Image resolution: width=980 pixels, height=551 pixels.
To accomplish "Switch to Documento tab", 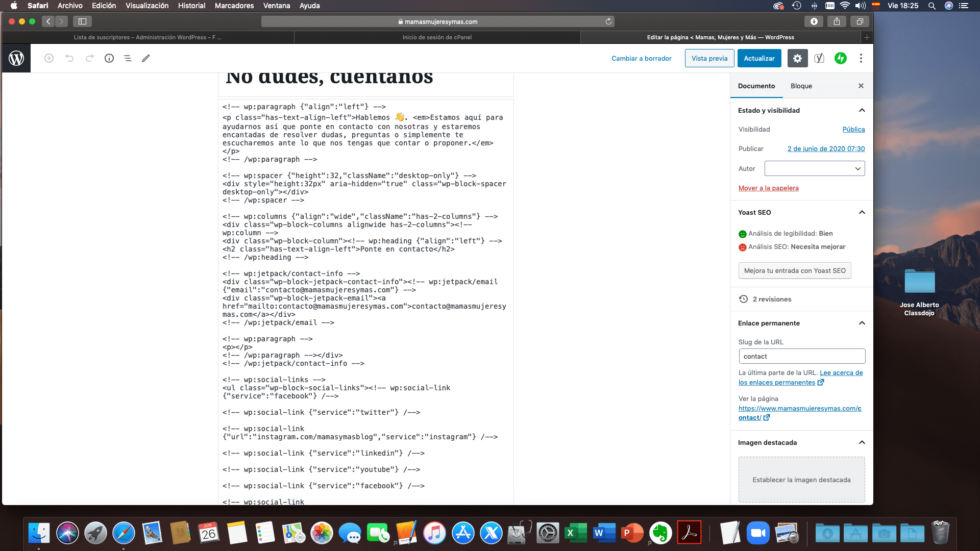I will click(x=756, y=86).
